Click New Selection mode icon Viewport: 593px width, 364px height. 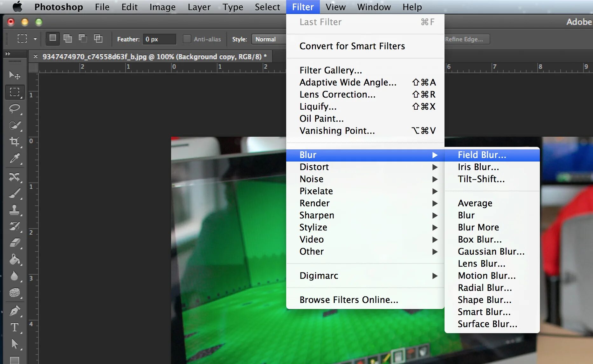click(52, 38)
